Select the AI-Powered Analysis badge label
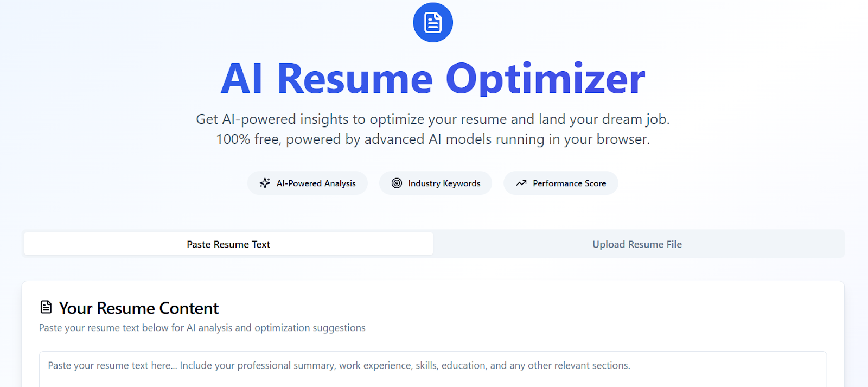 (x=316, y=183)
